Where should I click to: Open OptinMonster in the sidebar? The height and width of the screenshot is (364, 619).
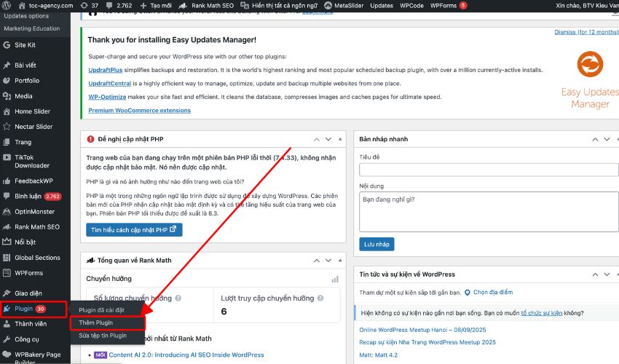point(35,212)
